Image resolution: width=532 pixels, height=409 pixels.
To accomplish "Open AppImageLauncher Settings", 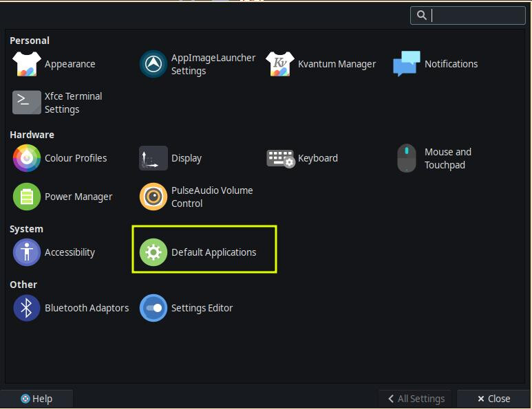I will click(x=153, y=64).
